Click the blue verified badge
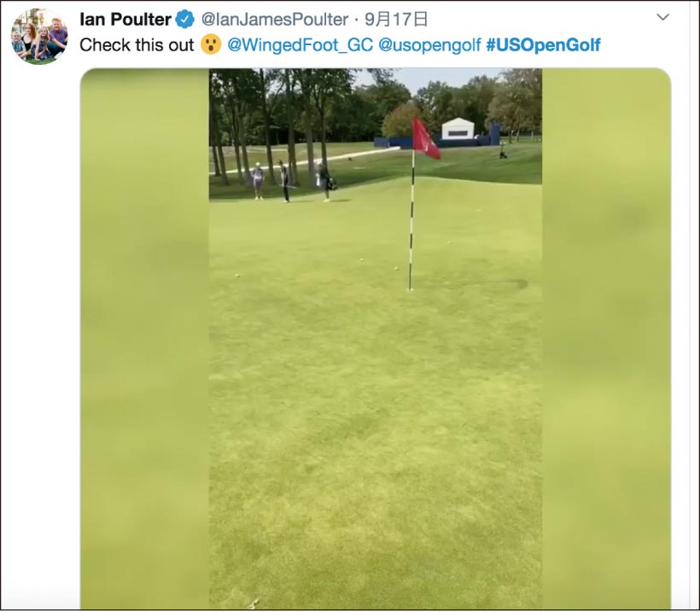 [184, 19]
